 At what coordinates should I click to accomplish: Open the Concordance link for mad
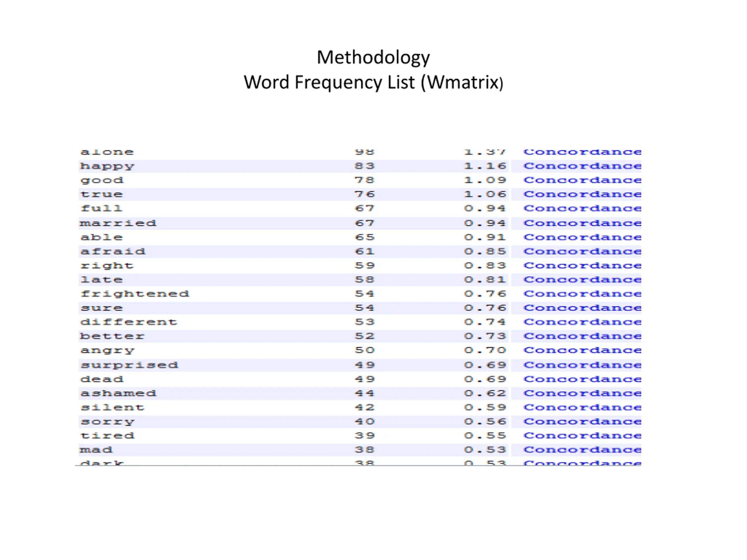click(x=582, y=450)
